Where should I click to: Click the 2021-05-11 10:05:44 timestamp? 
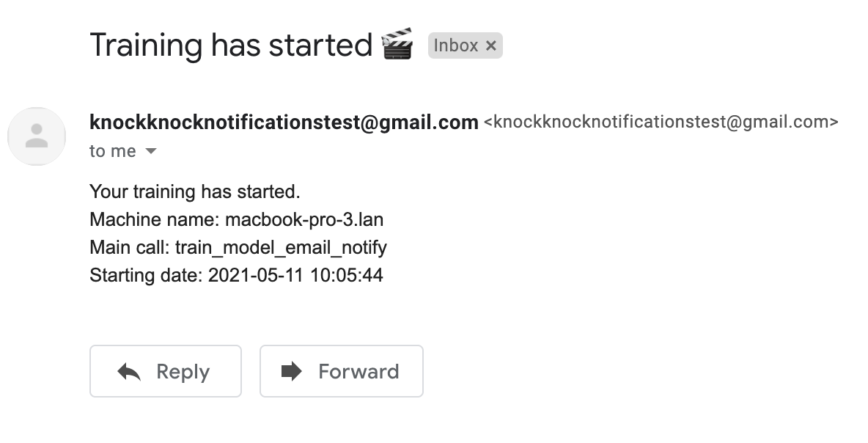[295, 276]
